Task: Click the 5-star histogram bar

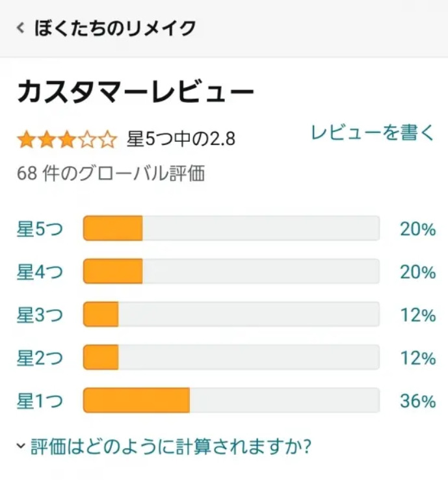Action: pos(231,229)
